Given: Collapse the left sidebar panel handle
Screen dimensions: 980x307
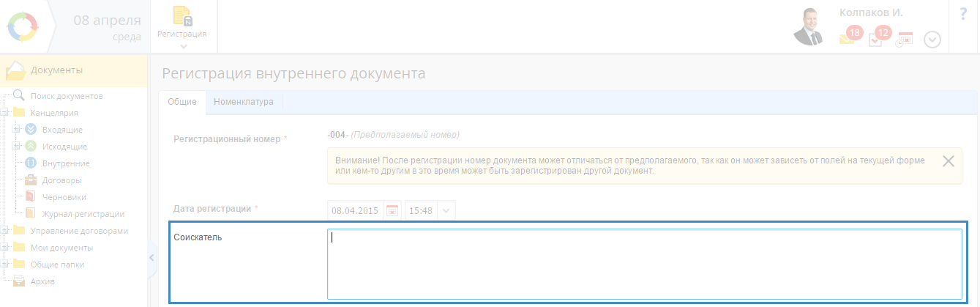Looking at the screenshot, I should click(152, 257).
